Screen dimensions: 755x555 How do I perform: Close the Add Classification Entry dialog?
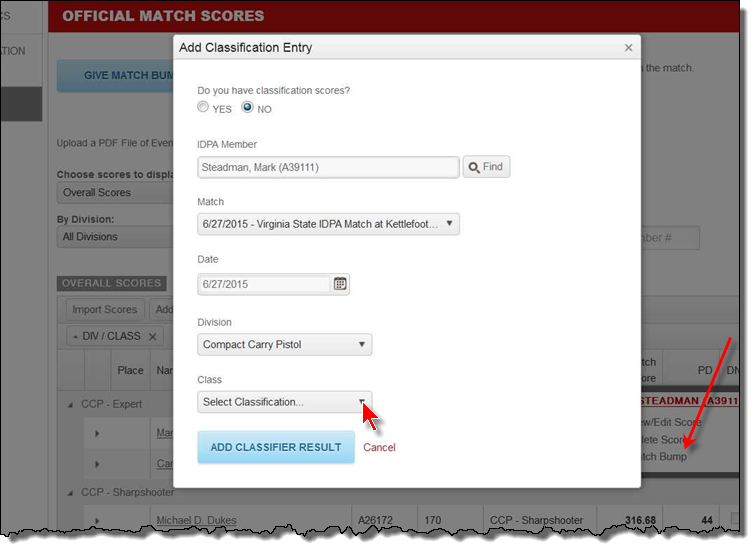[x=628, y=48]
